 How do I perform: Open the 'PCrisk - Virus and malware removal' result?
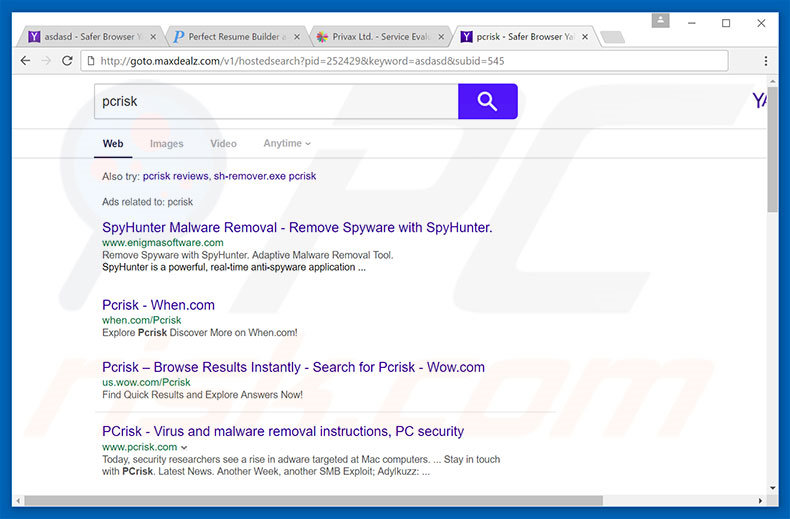tap(283, 431)
